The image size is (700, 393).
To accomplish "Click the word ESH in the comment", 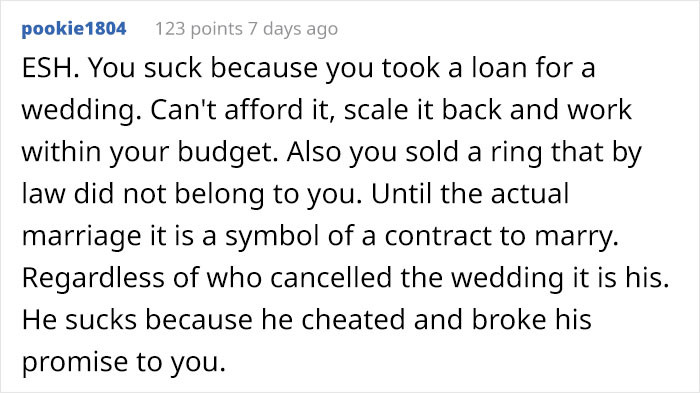I will point(51,68).
